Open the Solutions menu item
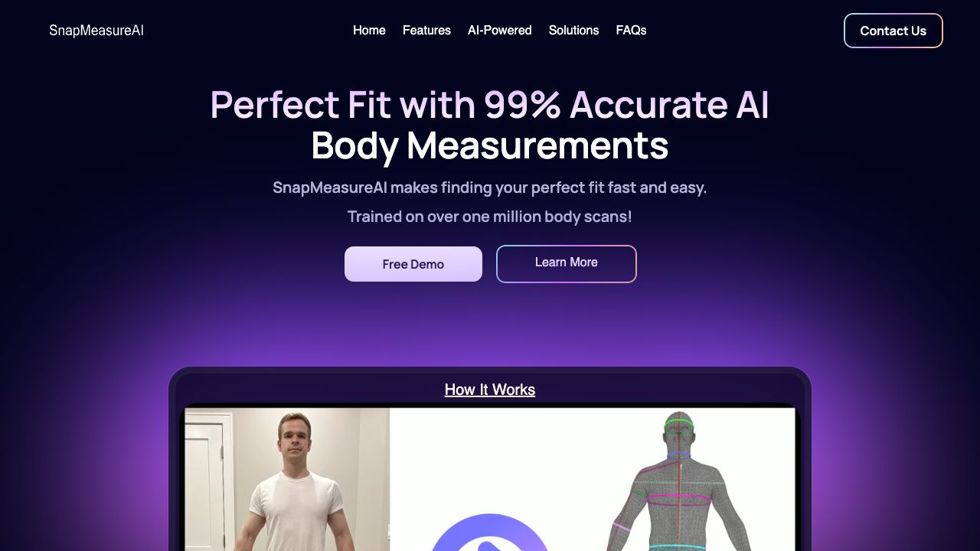The image size is (980, 551). [573, 31]
